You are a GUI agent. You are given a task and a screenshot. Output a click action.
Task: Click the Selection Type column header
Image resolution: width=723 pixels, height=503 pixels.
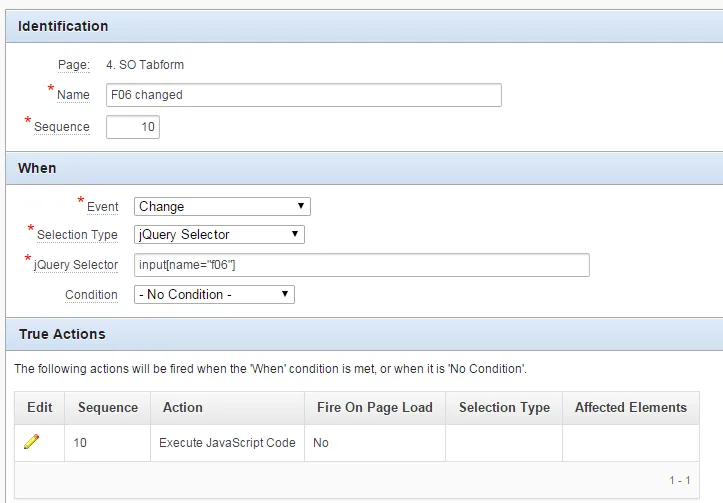click(504, 407)
